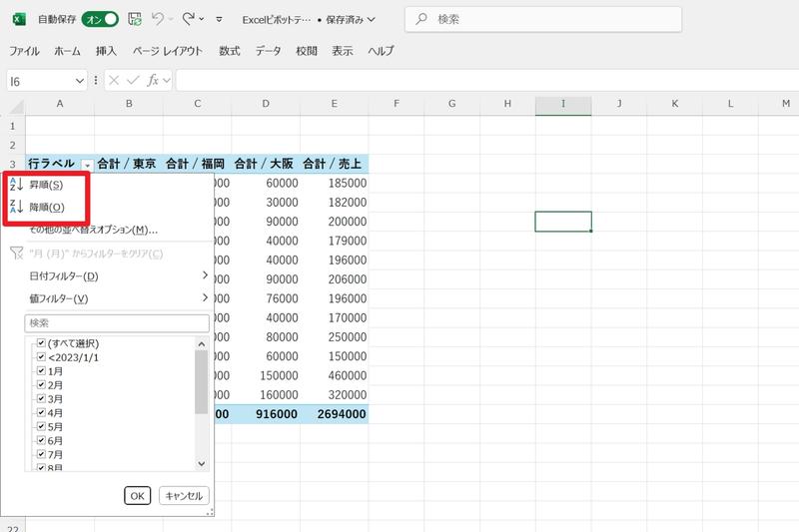Click the Select All corner triangle
Screen dimensions: 799x532
pyautogui.click(x=16, y=106)
